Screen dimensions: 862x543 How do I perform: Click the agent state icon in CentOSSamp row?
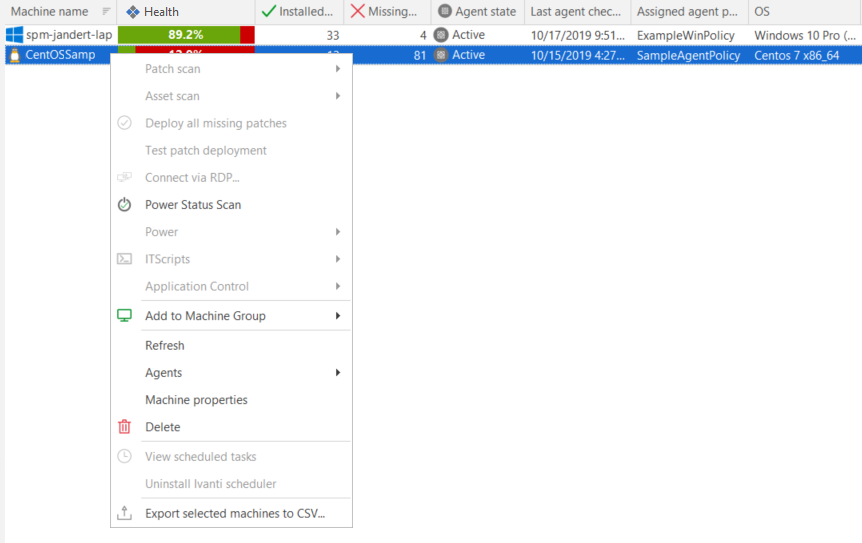point(440,55)
